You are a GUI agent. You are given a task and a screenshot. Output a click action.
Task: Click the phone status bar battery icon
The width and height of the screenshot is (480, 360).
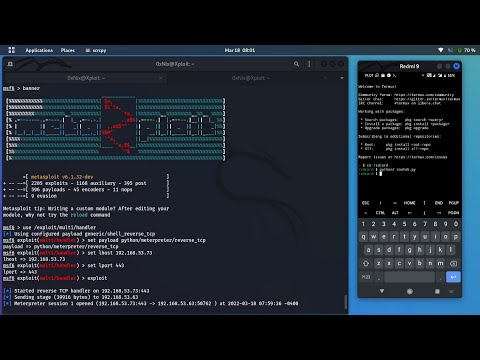(x=445, y=76)
